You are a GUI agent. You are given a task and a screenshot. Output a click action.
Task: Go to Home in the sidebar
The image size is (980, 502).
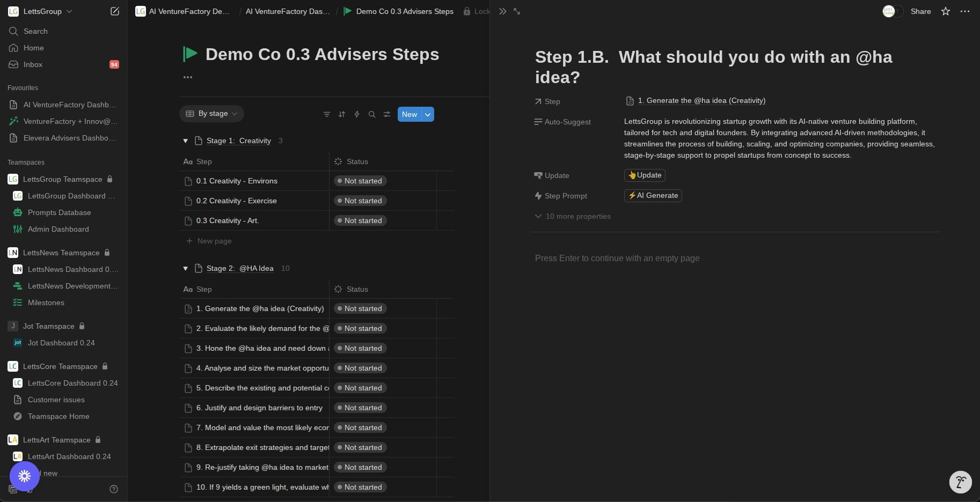pyautogui.click(x=64, y=48)
